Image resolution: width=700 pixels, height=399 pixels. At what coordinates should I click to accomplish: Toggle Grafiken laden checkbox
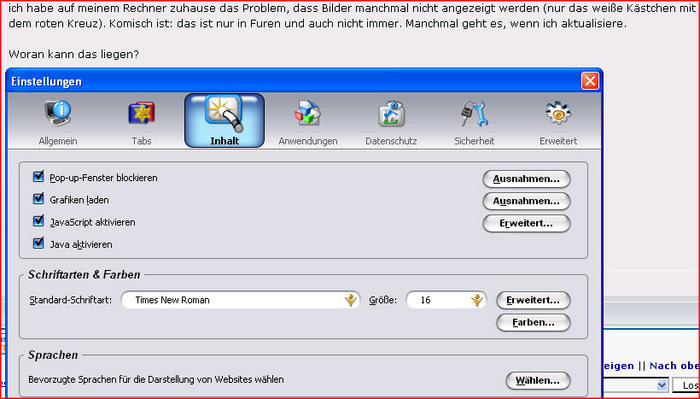pos(38,199)
